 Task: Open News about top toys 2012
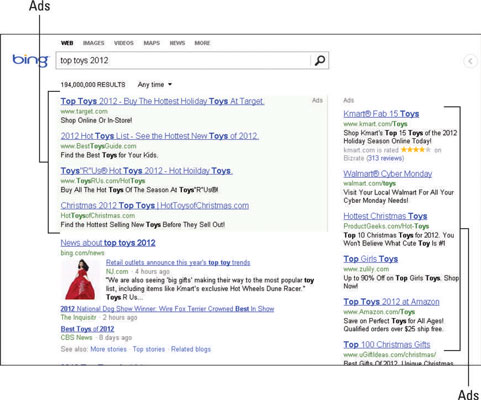[x=108, y=243]
